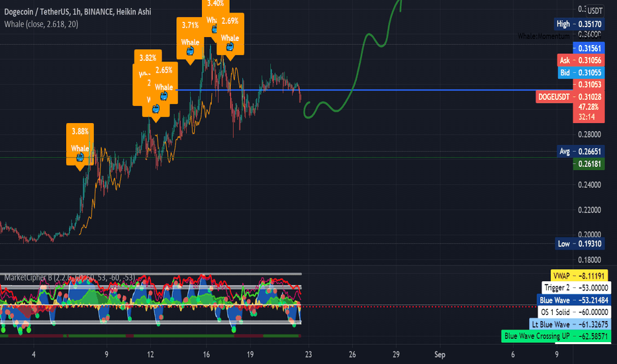This screenshot has width=617, height=364.
Task: Click the whale emoji in the 3.71% label
Action: pyautogui.click(x=190, y=51)
